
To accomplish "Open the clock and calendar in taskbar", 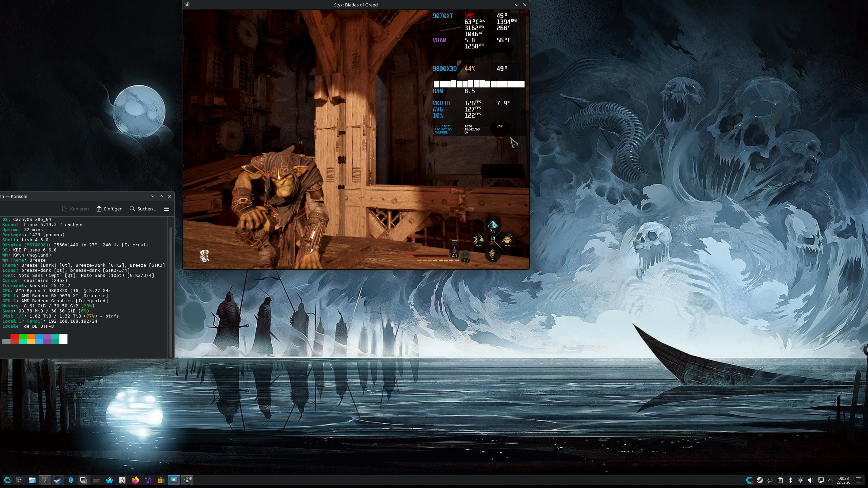I will [x=843, y=480].
